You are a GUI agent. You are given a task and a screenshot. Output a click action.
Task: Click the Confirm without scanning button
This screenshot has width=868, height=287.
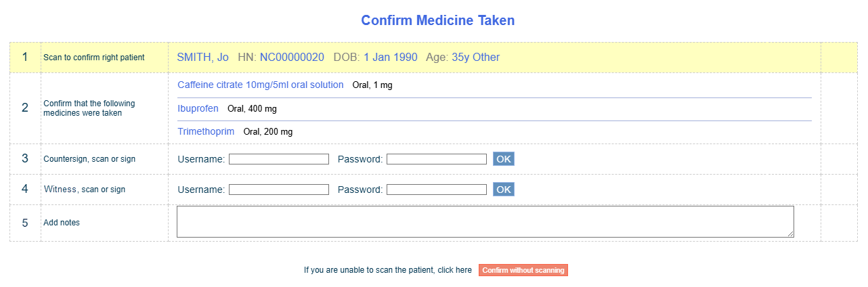pyautogui.click(x=523, y=270)
